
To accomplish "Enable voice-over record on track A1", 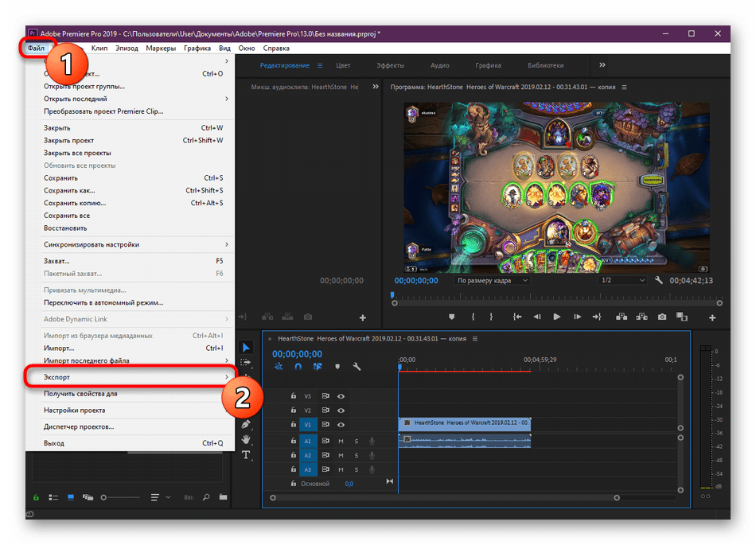I will tap(372, 441).
